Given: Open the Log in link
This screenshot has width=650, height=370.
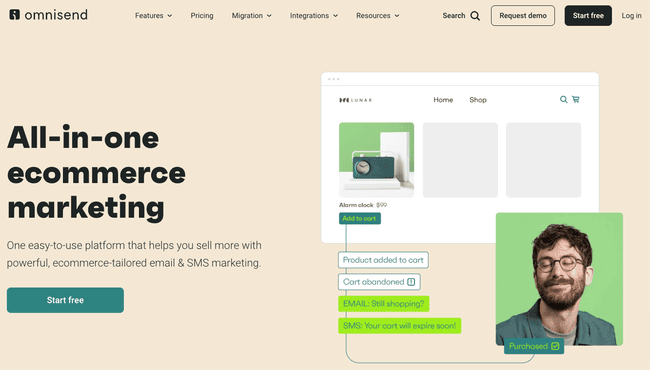Looking at the screenshot, I should (x=631, y=16).
